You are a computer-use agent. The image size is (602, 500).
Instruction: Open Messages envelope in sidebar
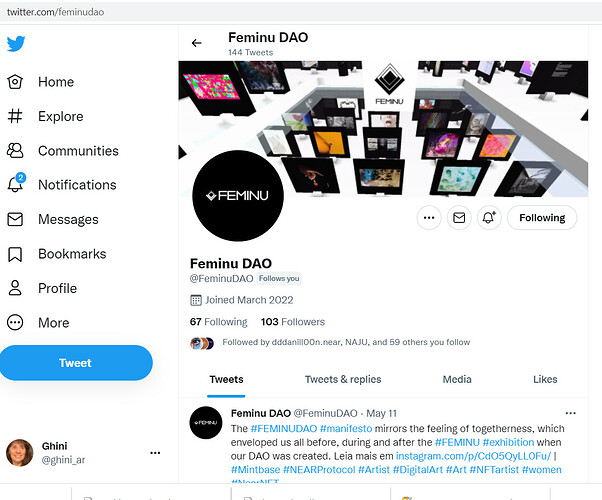[15, 219]
